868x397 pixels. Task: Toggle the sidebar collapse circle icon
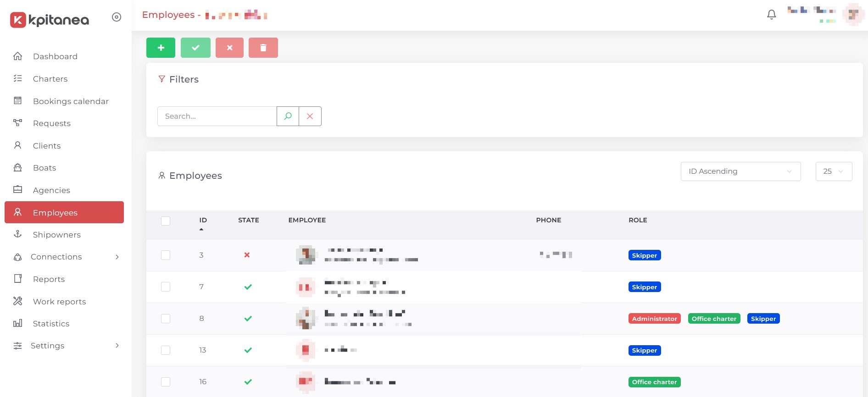pyautogui.click(x=117, y=17)
